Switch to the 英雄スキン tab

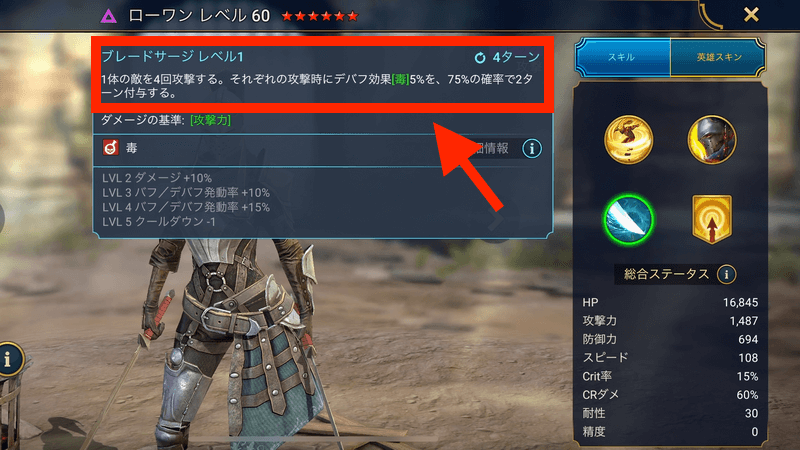718,57
